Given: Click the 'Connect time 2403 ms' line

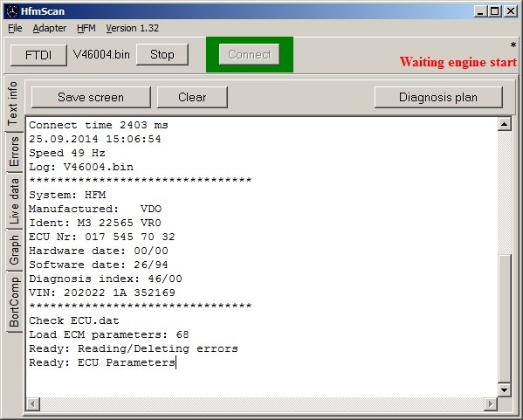Looking at the screenshot, I should coord(99,126).
